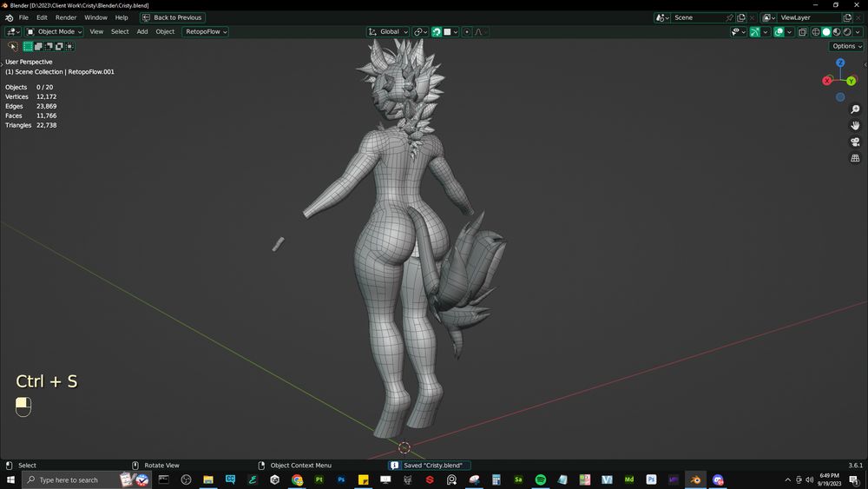This screenshot has height=489, width=868.
Task: Choose the subtract selection mode icon
Action: point(49,47)
